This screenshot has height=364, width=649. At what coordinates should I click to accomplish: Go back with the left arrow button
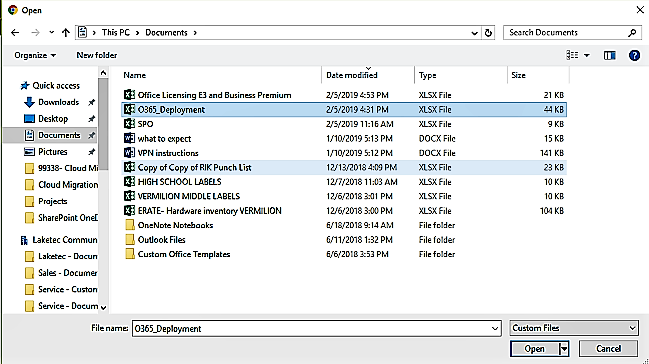[15, 32]
